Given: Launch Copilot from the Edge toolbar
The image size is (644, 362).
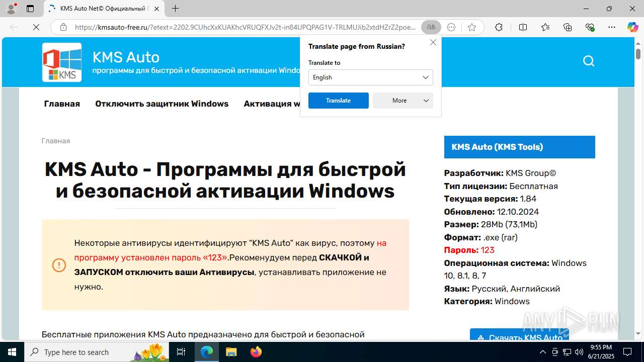Looking at the screenshot, I should point(632,27).
